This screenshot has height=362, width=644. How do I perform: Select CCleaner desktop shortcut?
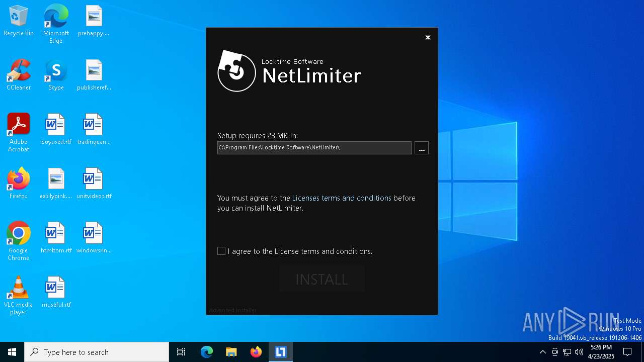click(19, 75)
